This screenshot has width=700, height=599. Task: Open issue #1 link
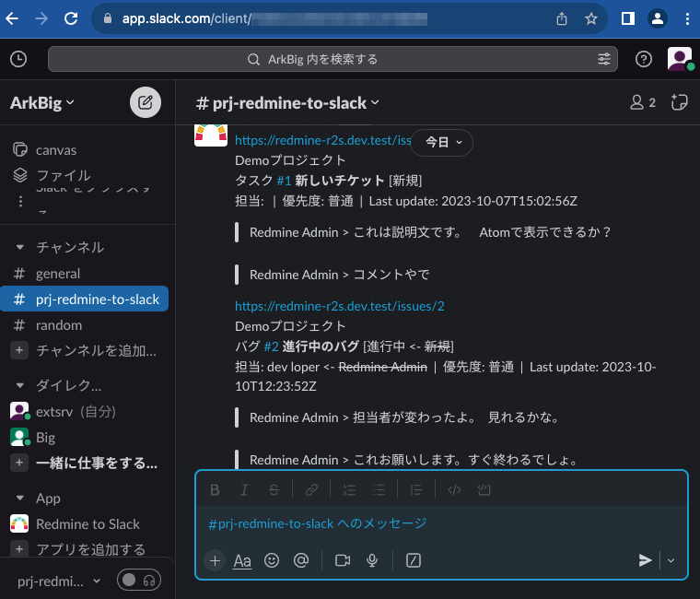pos(284,181)
